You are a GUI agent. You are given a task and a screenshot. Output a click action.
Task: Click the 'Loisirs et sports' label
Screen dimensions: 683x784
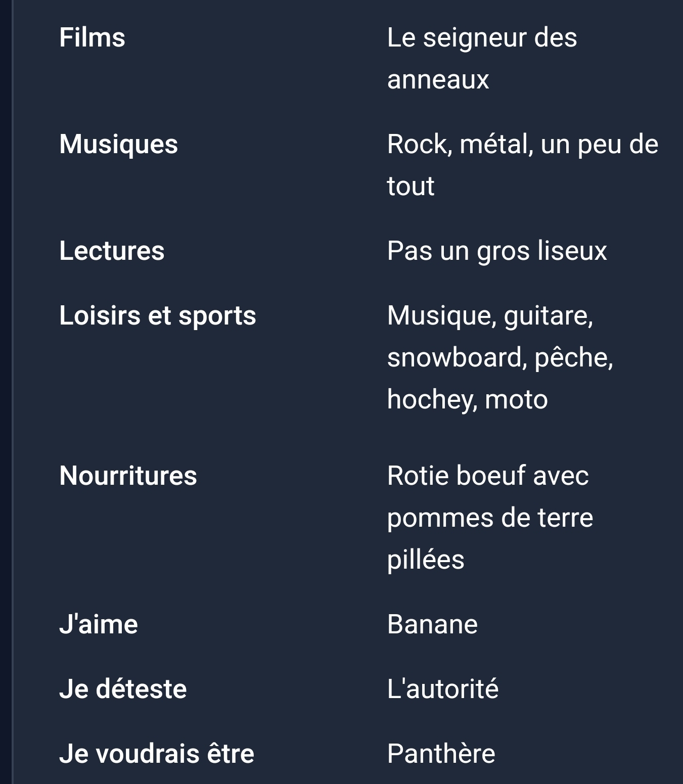pos(157,316)
